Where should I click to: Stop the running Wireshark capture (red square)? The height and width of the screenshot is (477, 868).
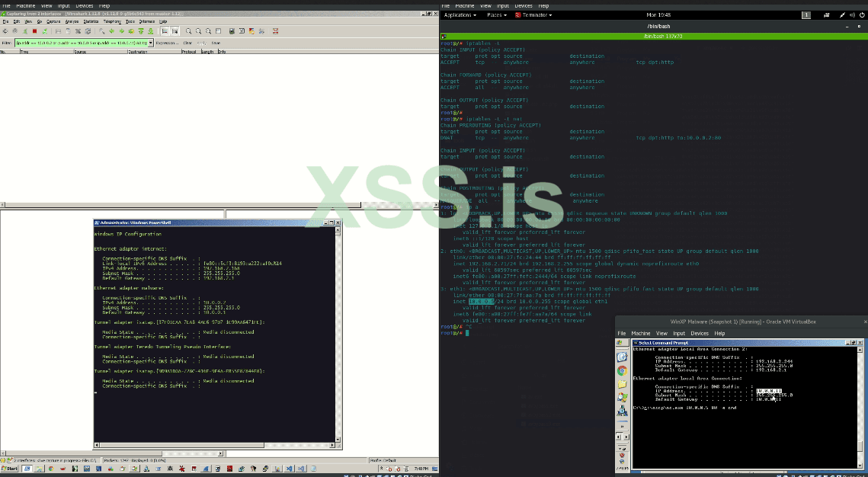(x=34, y=31)
